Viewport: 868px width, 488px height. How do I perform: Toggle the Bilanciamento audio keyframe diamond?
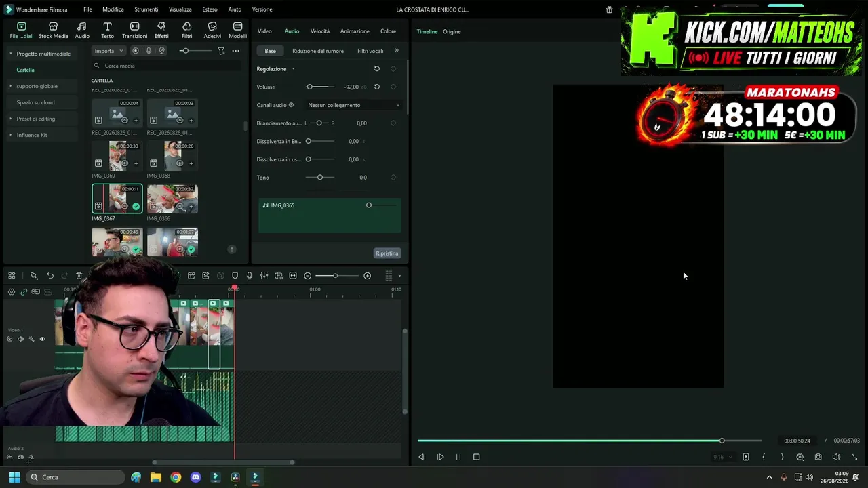pyautogui.click(x=393, y=123)
